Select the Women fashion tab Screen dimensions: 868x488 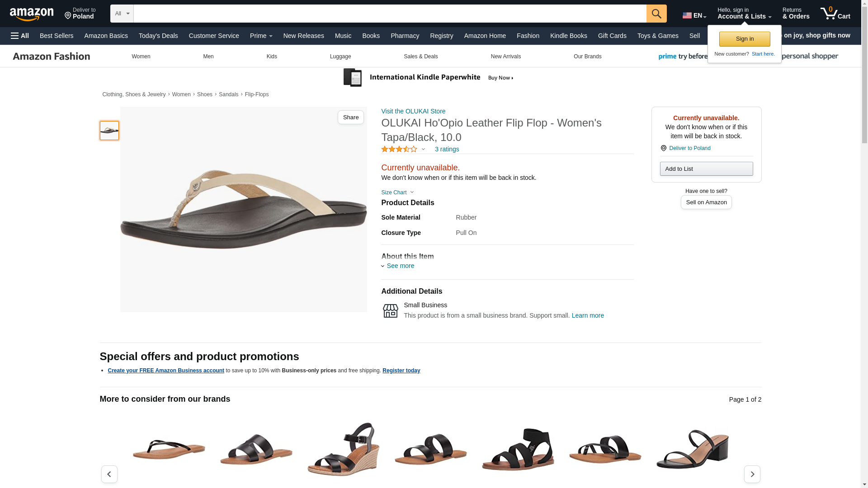point(141,56)
